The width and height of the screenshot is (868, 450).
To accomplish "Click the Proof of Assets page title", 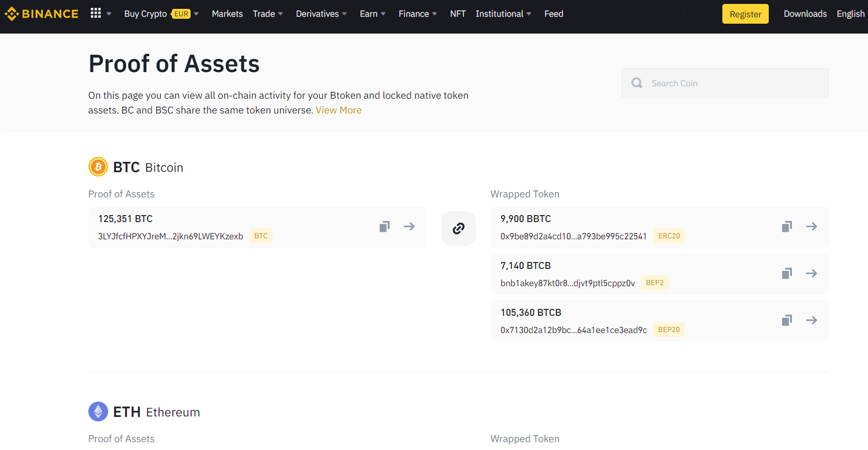I will click(174, 64).
